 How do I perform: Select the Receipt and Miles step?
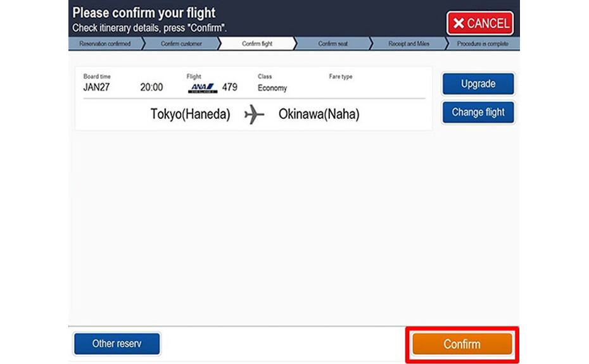click(408, 44)
